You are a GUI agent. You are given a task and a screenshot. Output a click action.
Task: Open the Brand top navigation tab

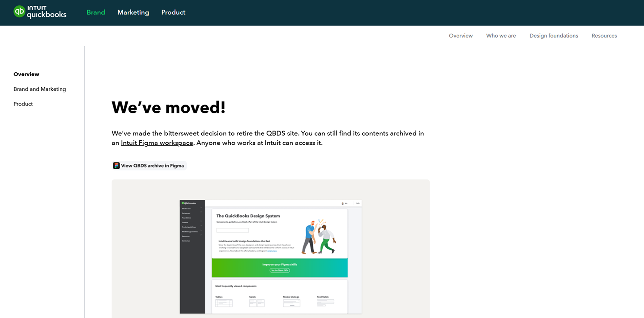[96, 13]
